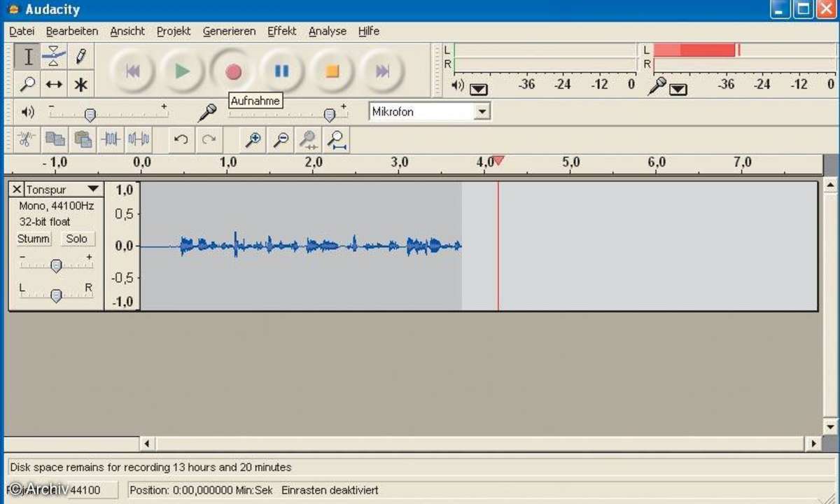Click the input microphone meter icon

657,85
